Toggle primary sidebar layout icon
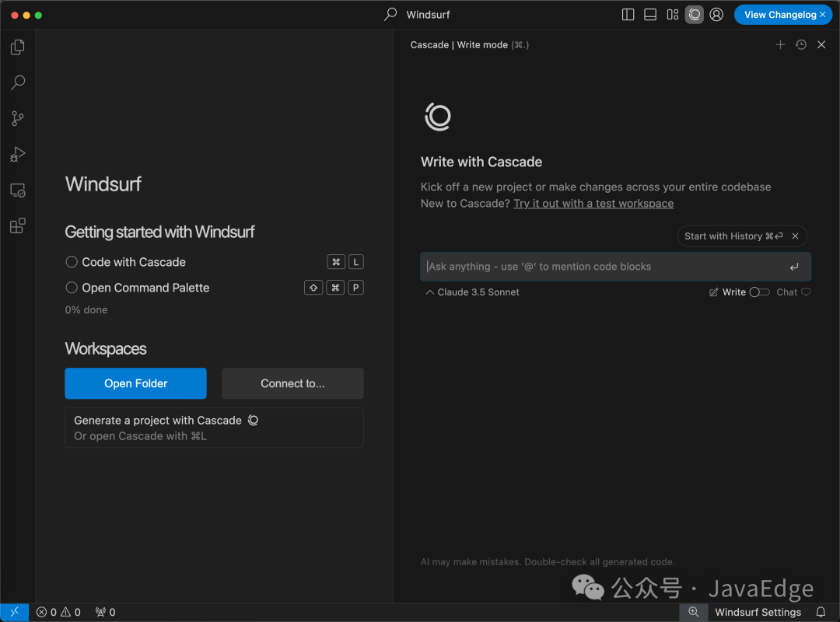 [x=628, y=15]
